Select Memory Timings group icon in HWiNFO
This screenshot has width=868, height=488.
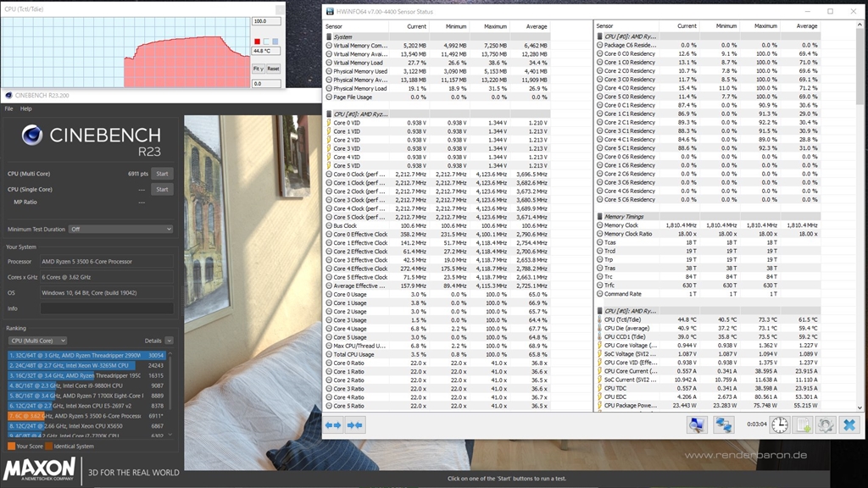click(x=599, y=217)
